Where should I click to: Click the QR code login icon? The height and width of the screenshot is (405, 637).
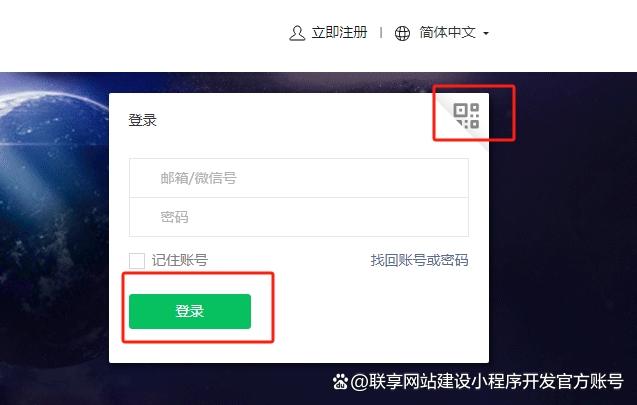[x=466, y=116]
